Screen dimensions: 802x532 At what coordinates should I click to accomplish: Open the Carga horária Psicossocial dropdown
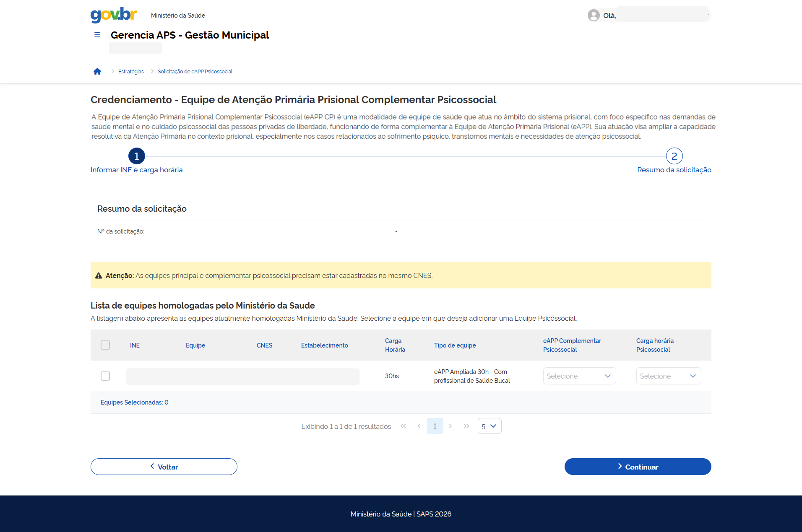pos(668,376)
